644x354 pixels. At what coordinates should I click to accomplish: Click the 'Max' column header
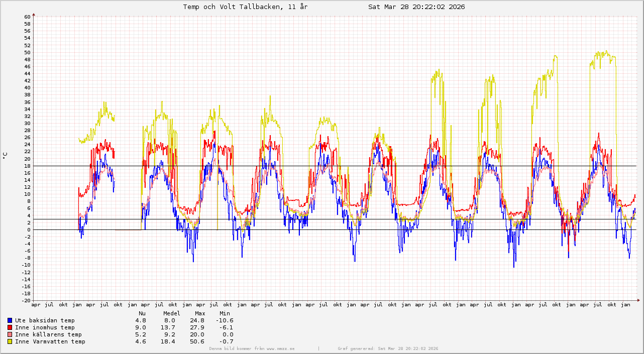200,313
